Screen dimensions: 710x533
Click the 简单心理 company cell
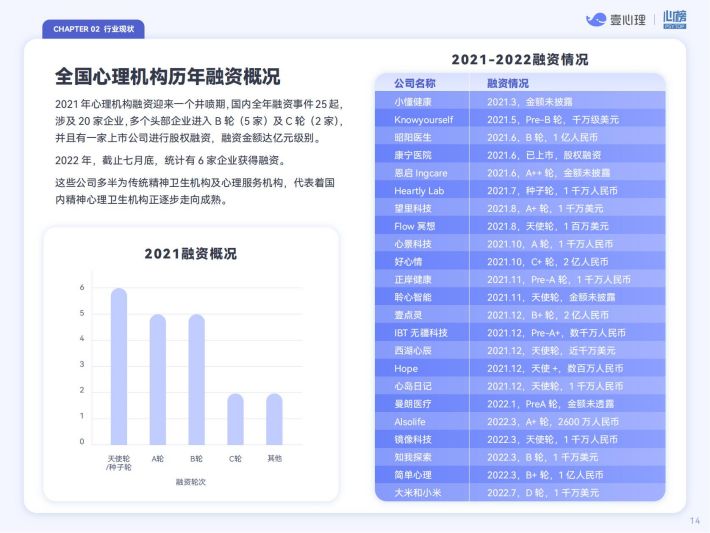pyautogui.click(x=413, y=475)
